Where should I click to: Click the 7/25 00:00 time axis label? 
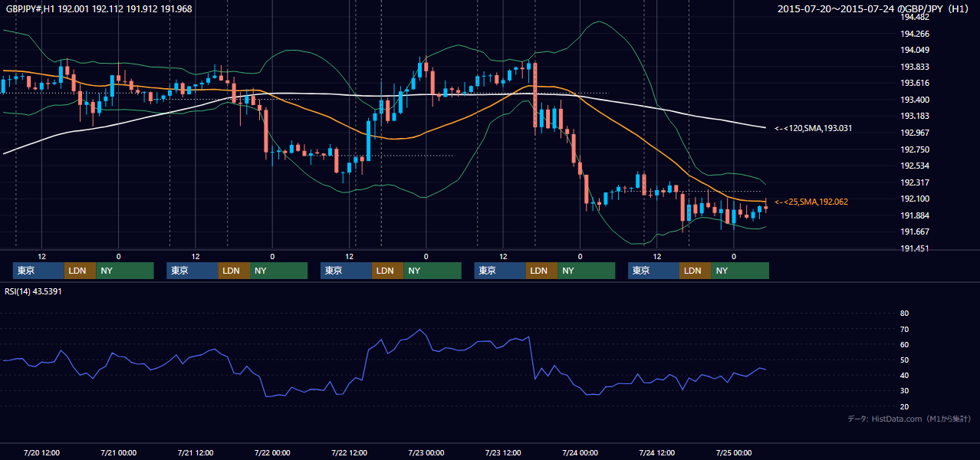click(734, 452)
